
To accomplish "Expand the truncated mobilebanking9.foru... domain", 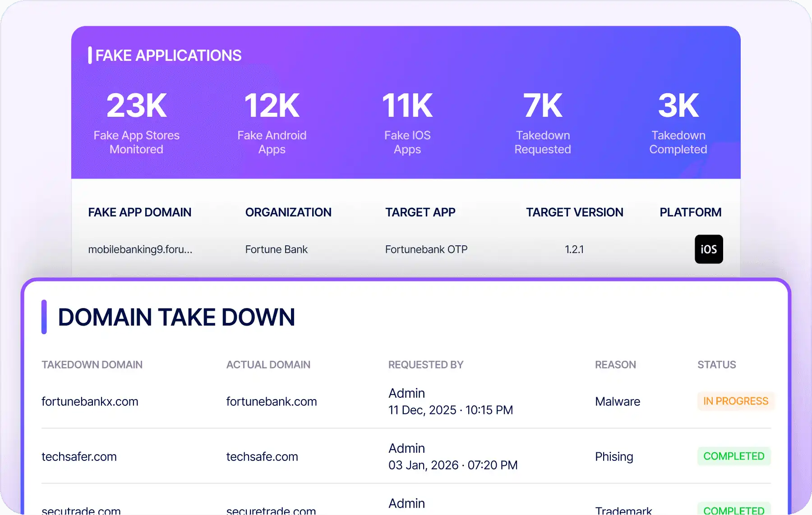I will coord(140,249).
